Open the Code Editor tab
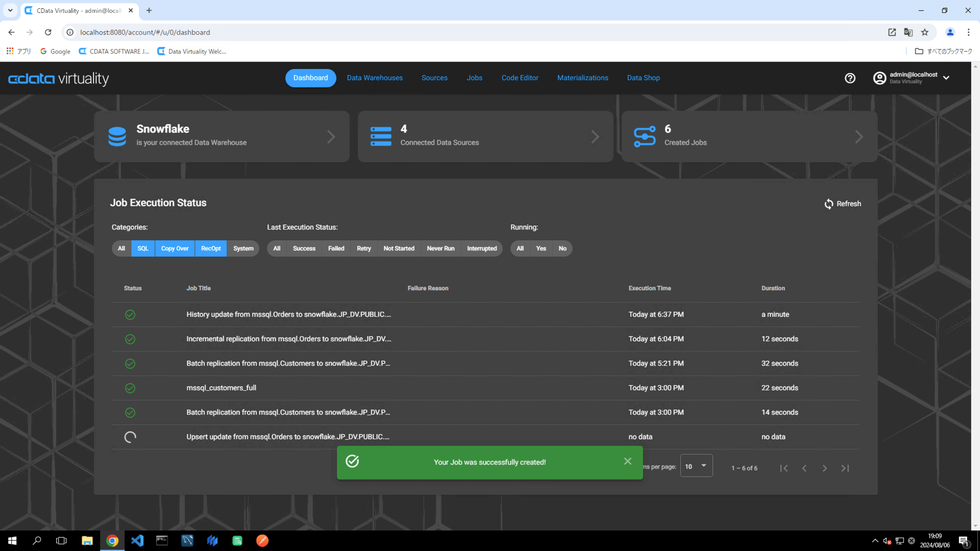The image size is (980, 551). click(520, 78)
